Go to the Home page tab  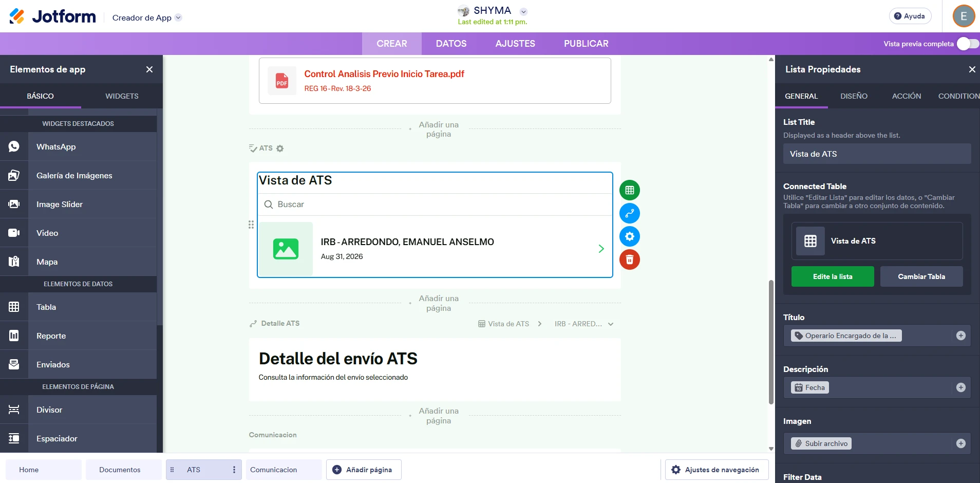coord(44,470)
